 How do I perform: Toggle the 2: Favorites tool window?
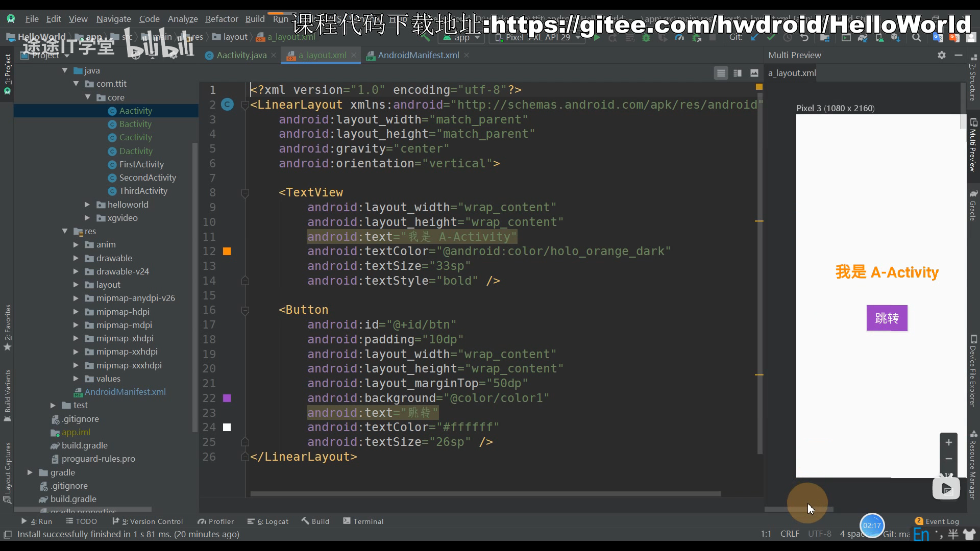coord(7,328)
